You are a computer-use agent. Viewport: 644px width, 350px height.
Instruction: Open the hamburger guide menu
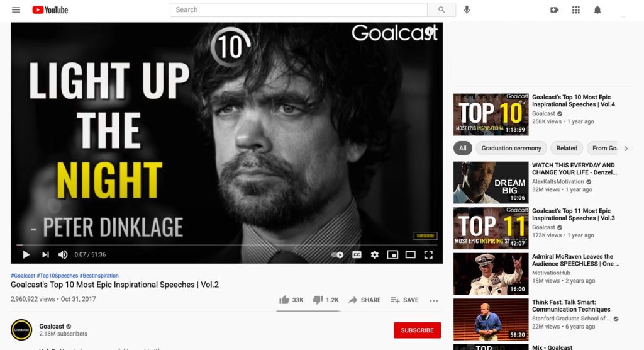click(16, 10)
